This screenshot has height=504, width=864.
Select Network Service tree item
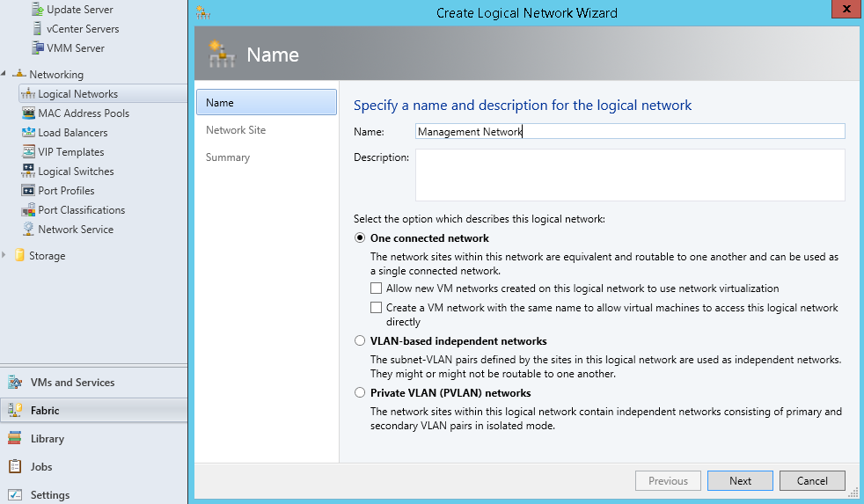tap(76, 230)
